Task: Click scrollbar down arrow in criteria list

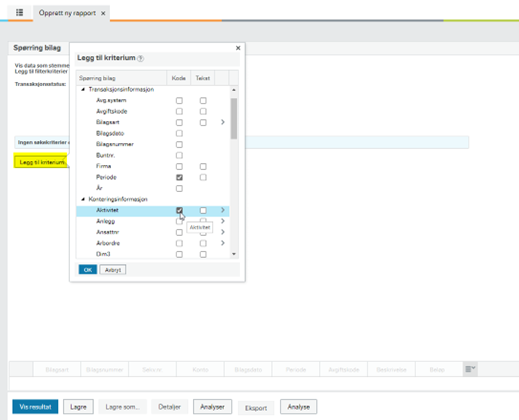Action: tap(234, 254)
